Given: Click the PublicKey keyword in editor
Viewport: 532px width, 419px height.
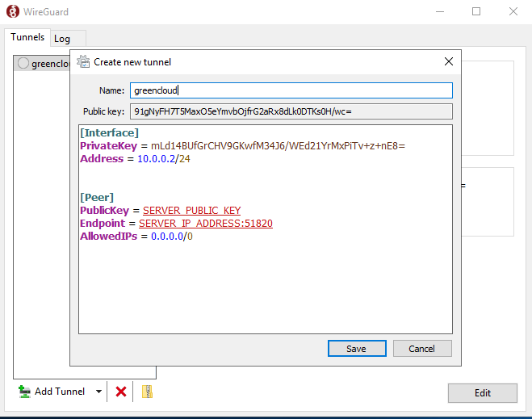Looking at the screenshot, I should tap(104, 211).
